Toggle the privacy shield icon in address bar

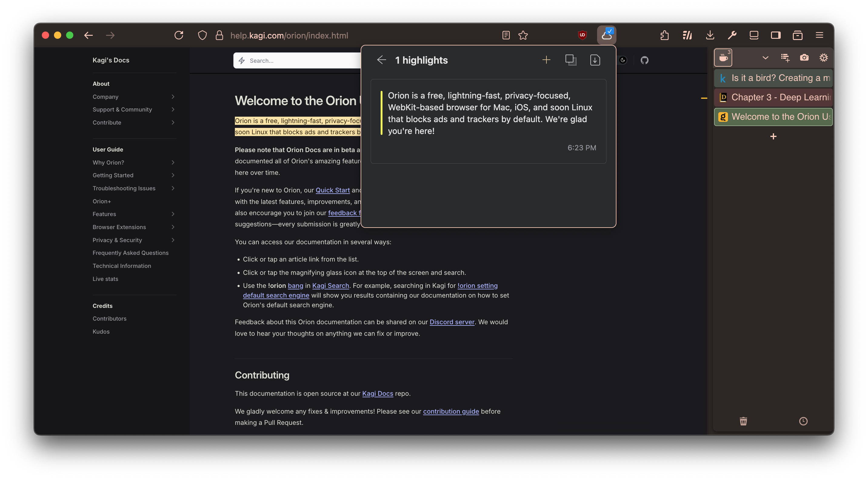(x=202, y=35)
